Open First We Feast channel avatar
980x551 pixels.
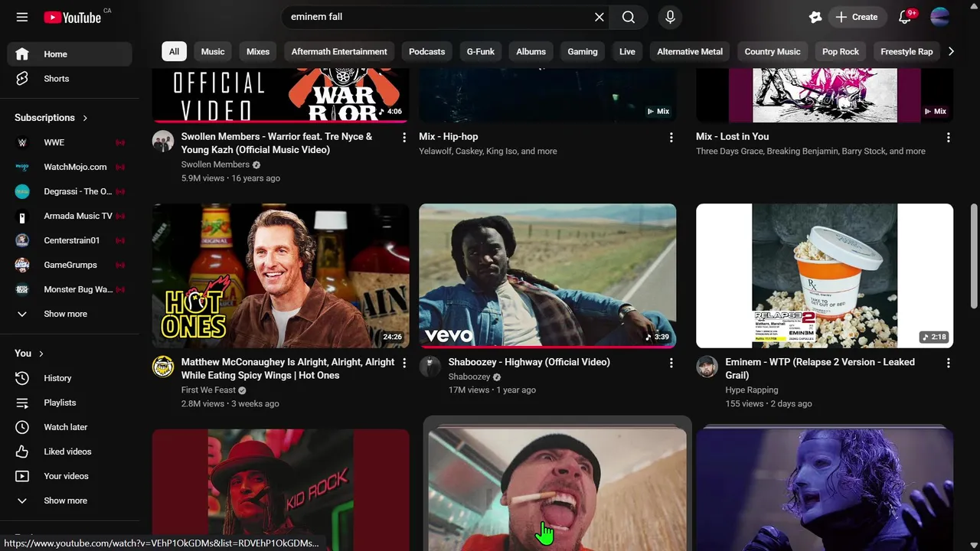click(163, 367)
